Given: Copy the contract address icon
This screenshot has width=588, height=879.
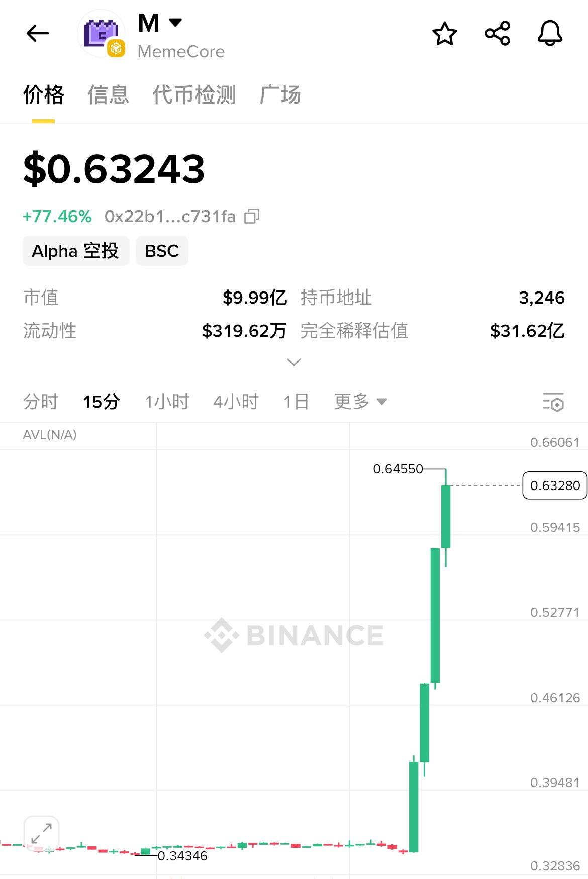Looking at the screenshot, I should (252, 217).
